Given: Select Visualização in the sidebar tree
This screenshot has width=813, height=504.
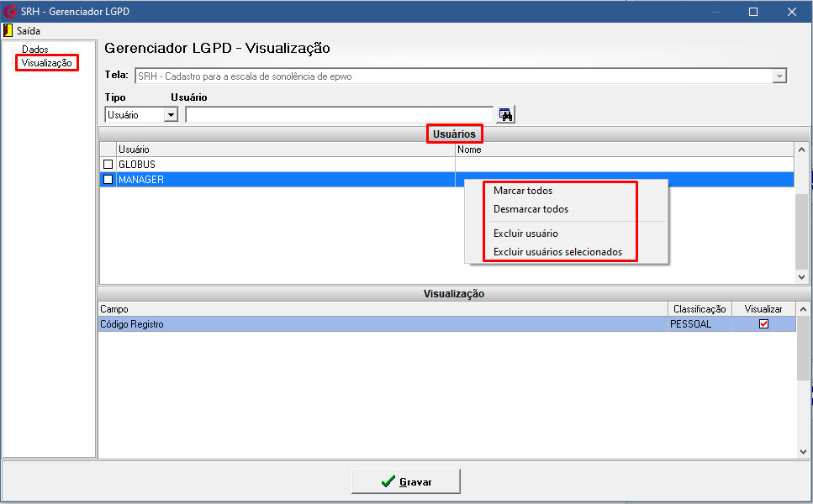Looking at the screenshot, I should click(x=47, y=63).
